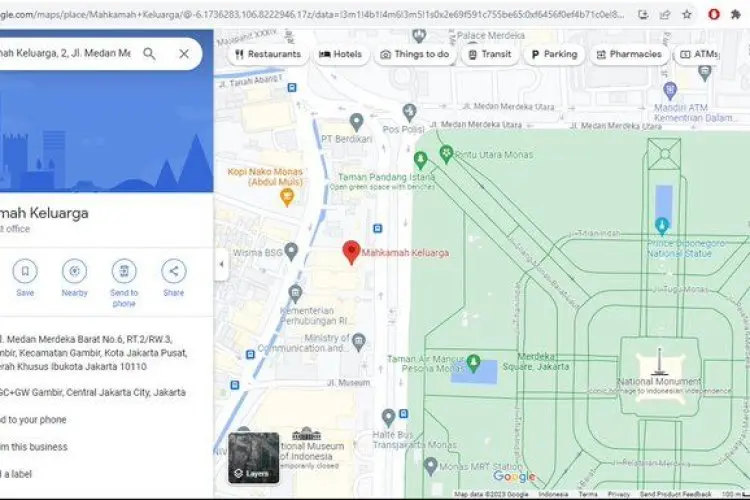Click the plus code Gambir, Central Jakarta City
Image resolution: width=750 pixels, height=500 pixels.
point(93,392)
